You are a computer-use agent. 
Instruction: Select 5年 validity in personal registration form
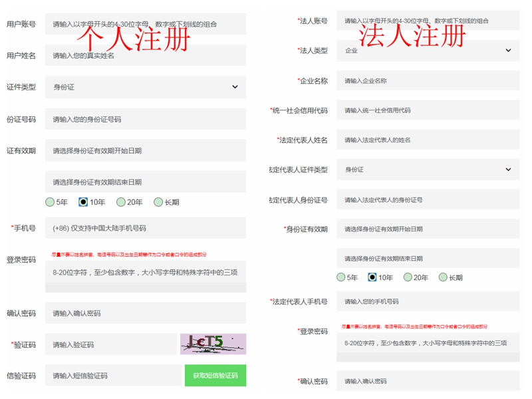point(50,202)
